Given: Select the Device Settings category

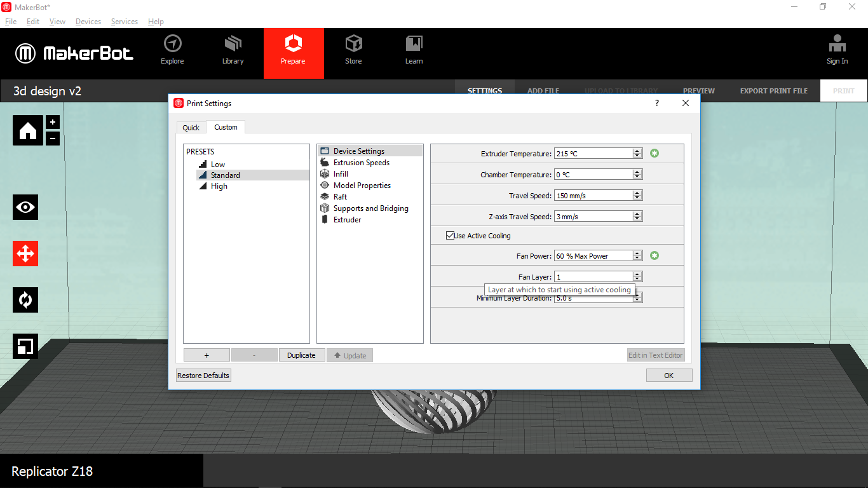Looking at the screenshot, I should point(370,151).
